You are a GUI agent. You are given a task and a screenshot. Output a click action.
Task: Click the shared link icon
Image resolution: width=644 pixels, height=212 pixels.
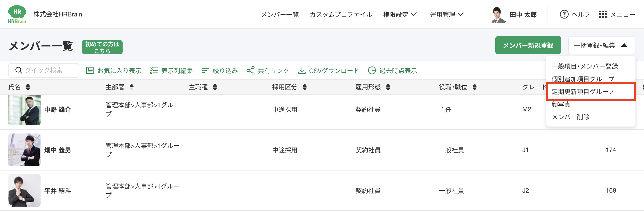[x=250, y=71]
